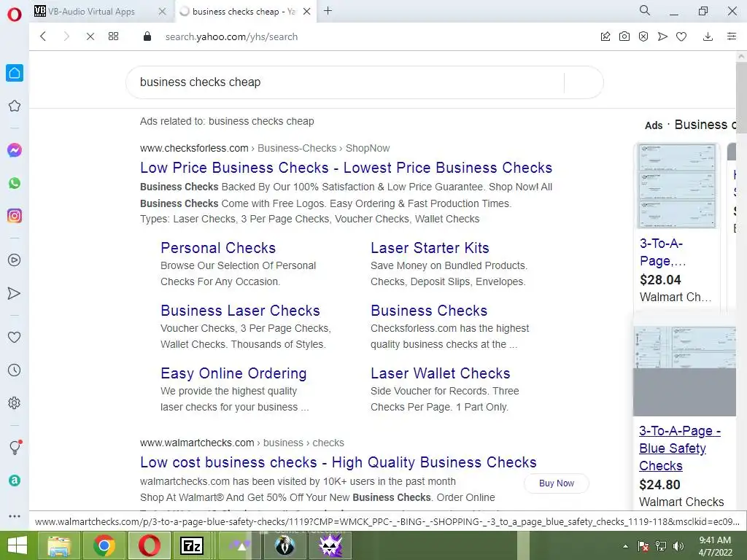Send page to My Flow from address bar
Viewport: 747px width, 560px height.
tap(662, 36)
